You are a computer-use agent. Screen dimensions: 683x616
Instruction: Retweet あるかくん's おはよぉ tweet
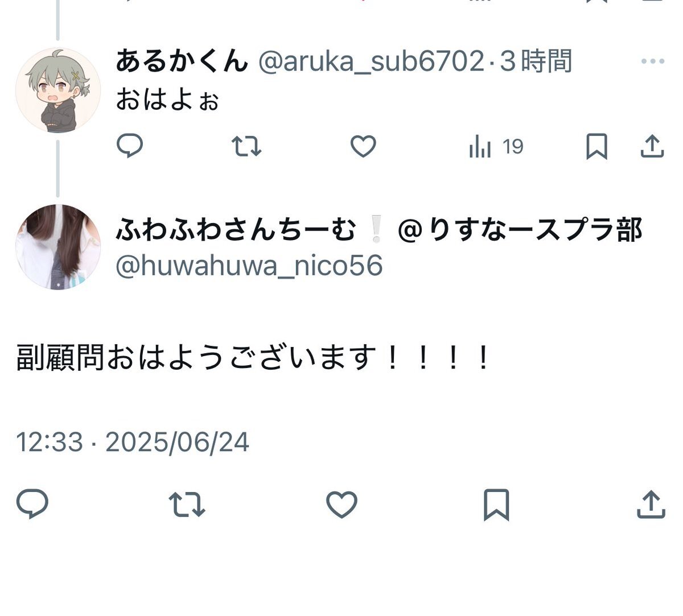[x=246, y=146]
